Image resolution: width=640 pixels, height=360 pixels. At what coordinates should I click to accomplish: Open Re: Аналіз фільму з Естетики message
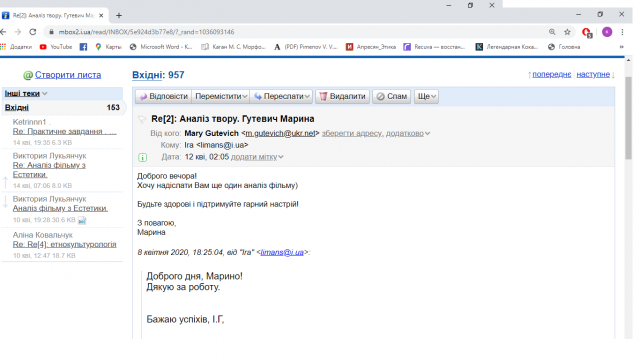tap(49, 170)
